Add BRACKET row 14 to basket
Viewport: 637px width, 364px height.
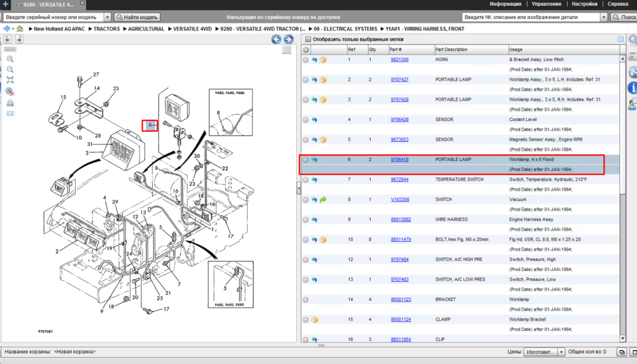click(x=306, y=300)
